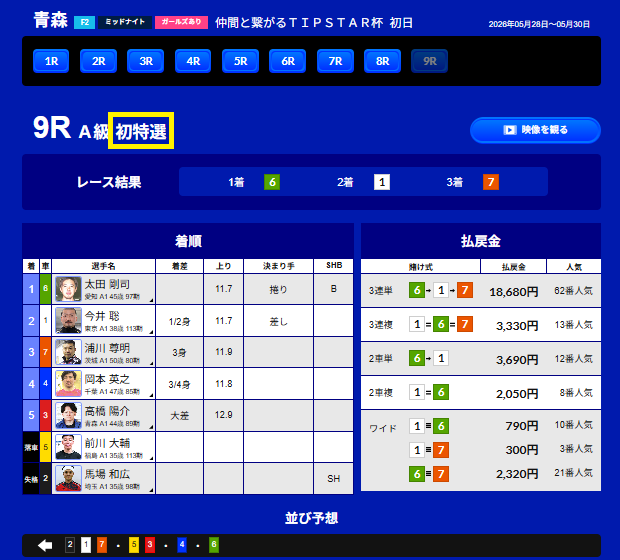Open racer 高橋 陽介 profile photo
Image resolution: width=620 pixels, height=560 pixels.
click(x=68, y=415)
